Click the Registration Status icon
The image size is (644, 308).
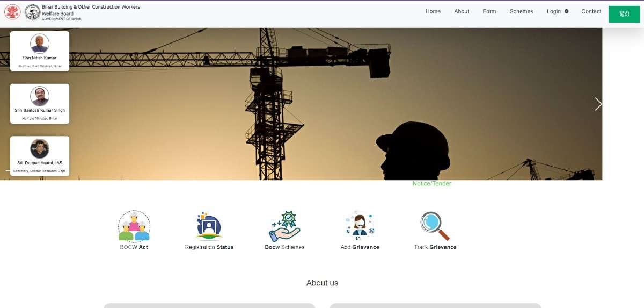(209, 226)
